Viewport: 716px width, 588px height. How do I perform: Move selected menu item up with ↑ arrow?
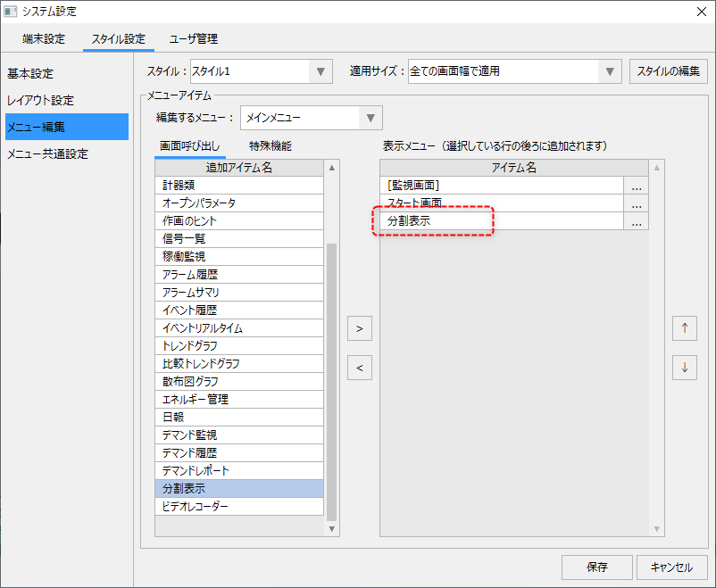pyautogui.click(x=684, y=327)
